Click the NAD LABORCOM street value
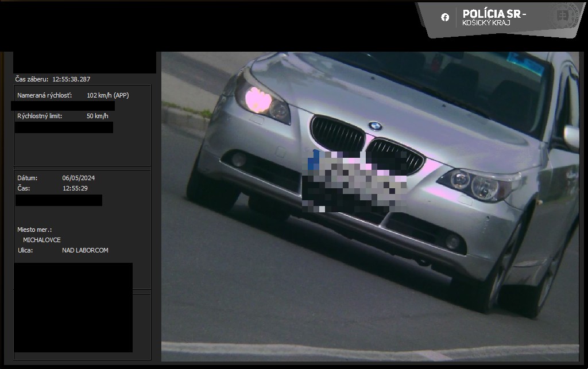The width and height of the screenshot is (588, 369). pyautogui.click(x=85, y=250)
